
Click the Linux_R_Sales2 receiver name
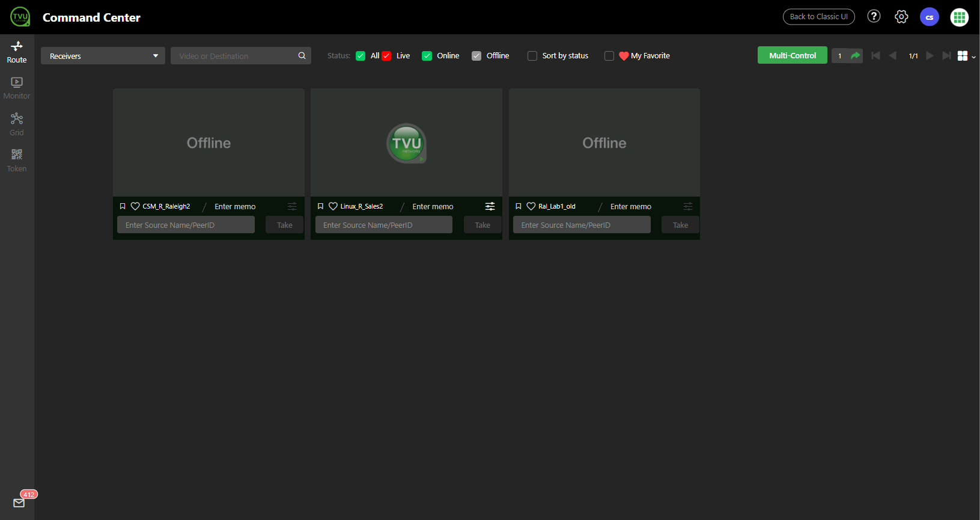[362, 206]
